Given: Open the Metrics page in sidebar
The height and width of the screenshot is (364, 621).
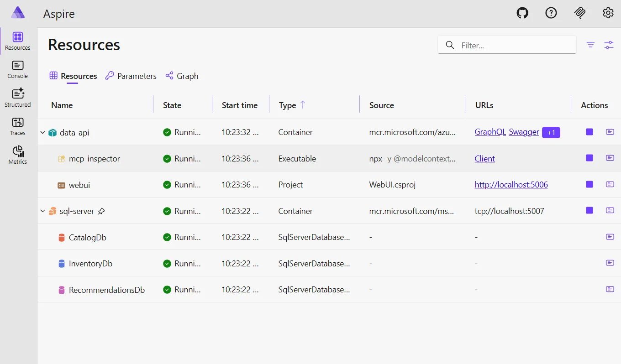Looking at the screenshot, I should [18, 155].
